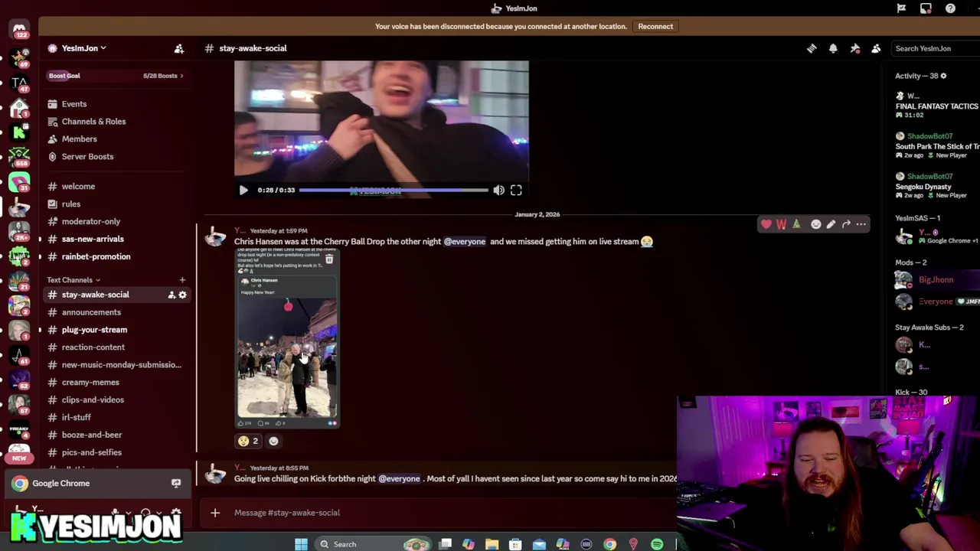Add a reaction below the image
This screenshot has height=551, width=980.
click(273, 441)
